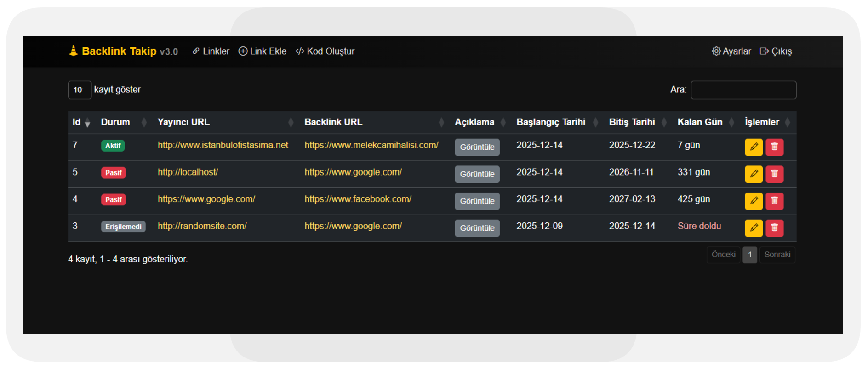Click the 425 gün remaining cell
The height and width of the screenshot is (374, 868).
(x=694, y=199)
